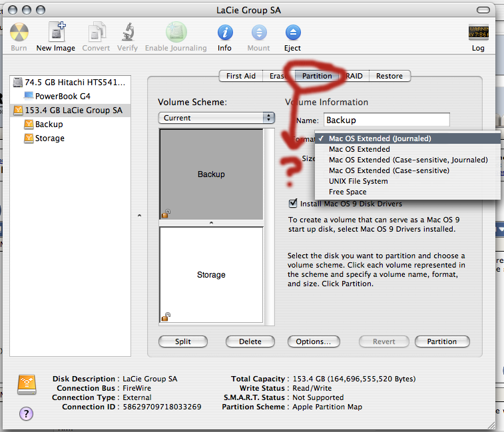Create a New Image from toolbar
504x432 pixels.
pyautogui.click(x=57, y=31)
